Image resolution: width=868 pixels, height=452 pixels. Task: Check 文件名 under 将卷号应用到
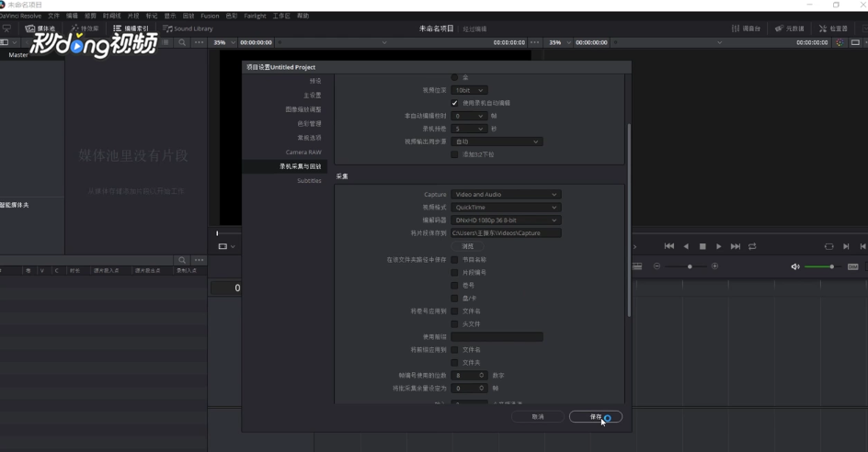coord(454,311)
